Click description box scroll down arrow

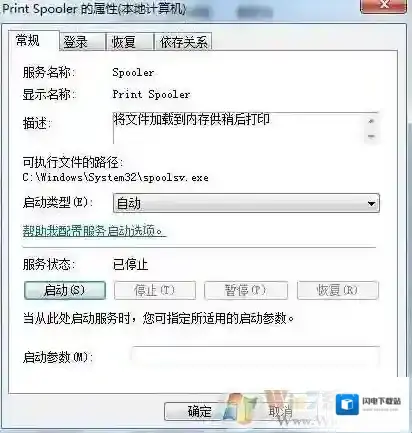(x=371, y=136)
